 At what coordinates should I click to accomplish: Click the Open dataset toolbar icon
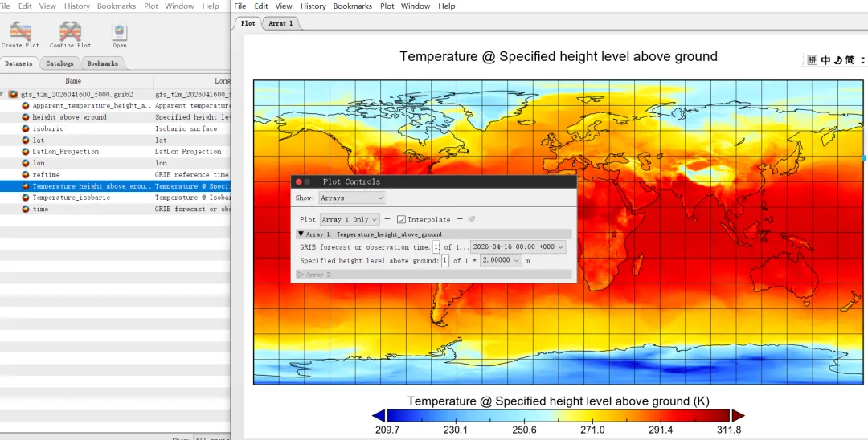[x=120, y=31]
